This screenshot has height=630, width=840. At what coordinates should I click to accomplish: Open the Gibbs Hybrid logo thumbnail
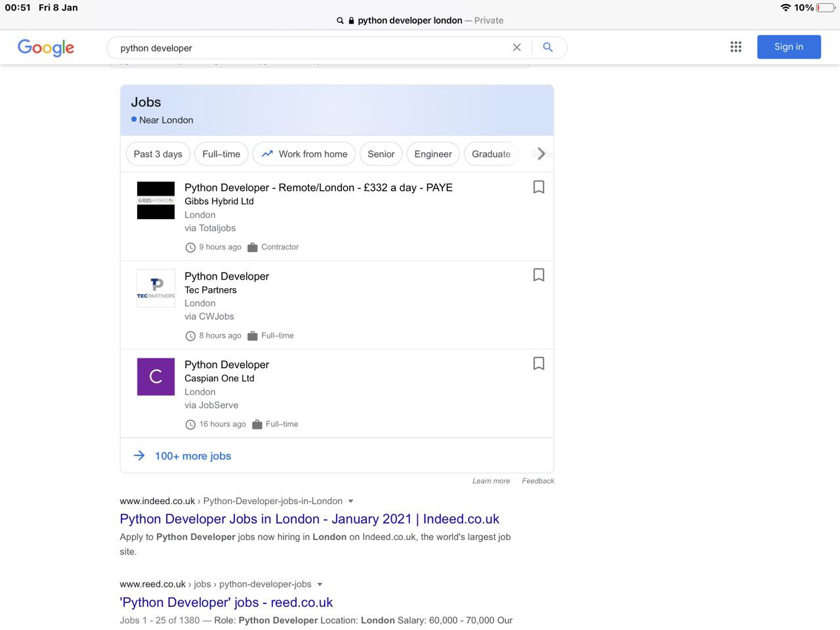tap(156, 200)
